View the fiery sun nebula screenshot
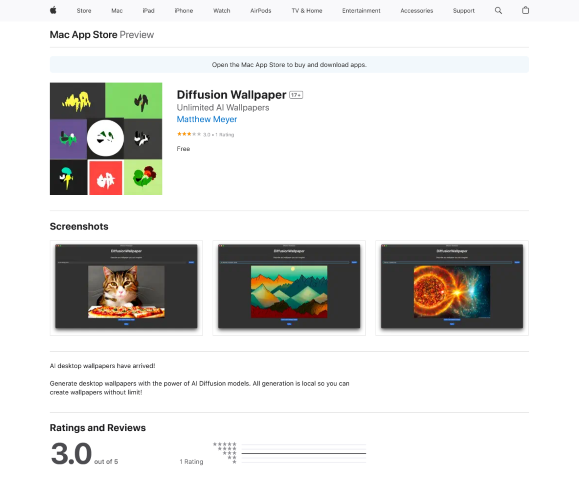This screenshot has width=579, height=480. (x=452, y=288)
